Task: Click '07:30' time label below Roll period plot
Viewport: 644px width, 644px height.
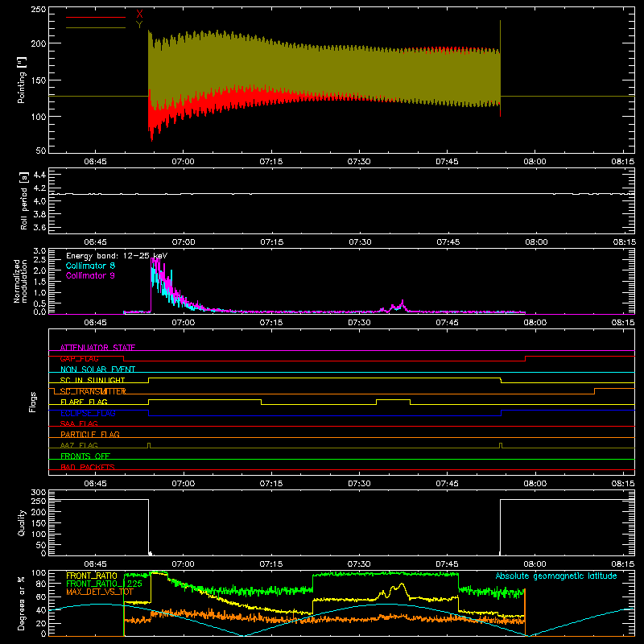Action: 360,242
